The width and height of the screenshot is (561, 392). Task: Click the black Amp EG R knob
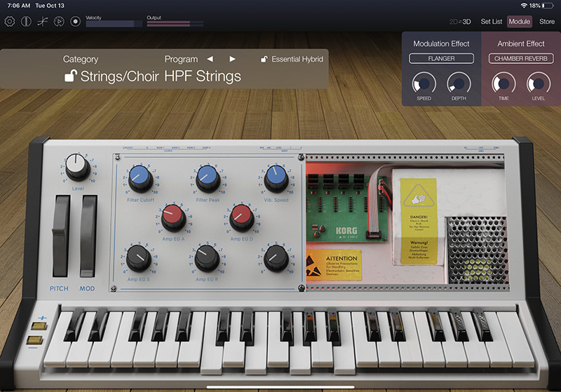coord(207,258)
